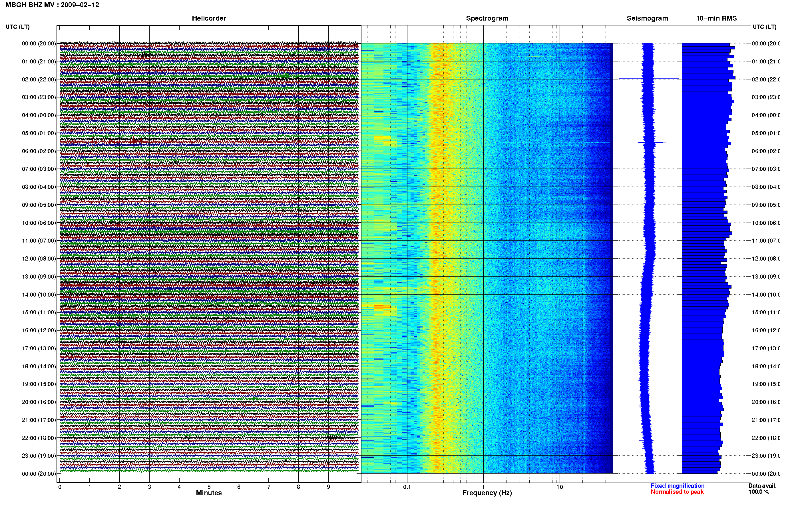This screenshot has width=812, height=508.
Task: Click helicorder time label "03:00 (23:00)"
Action: pos(39,97)
